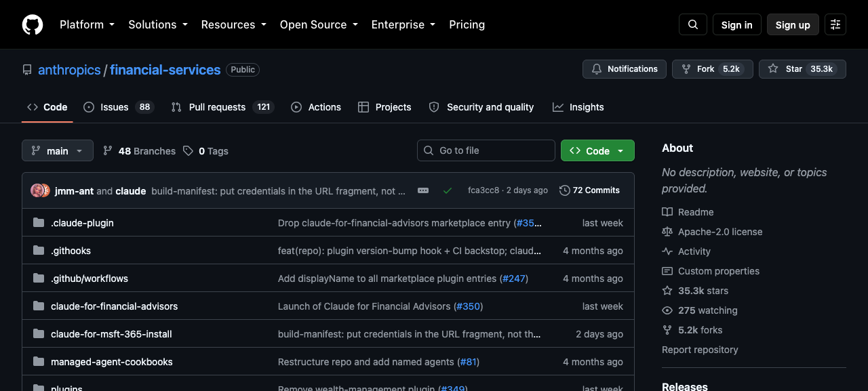Click the Report repository link

click(700, 350)
